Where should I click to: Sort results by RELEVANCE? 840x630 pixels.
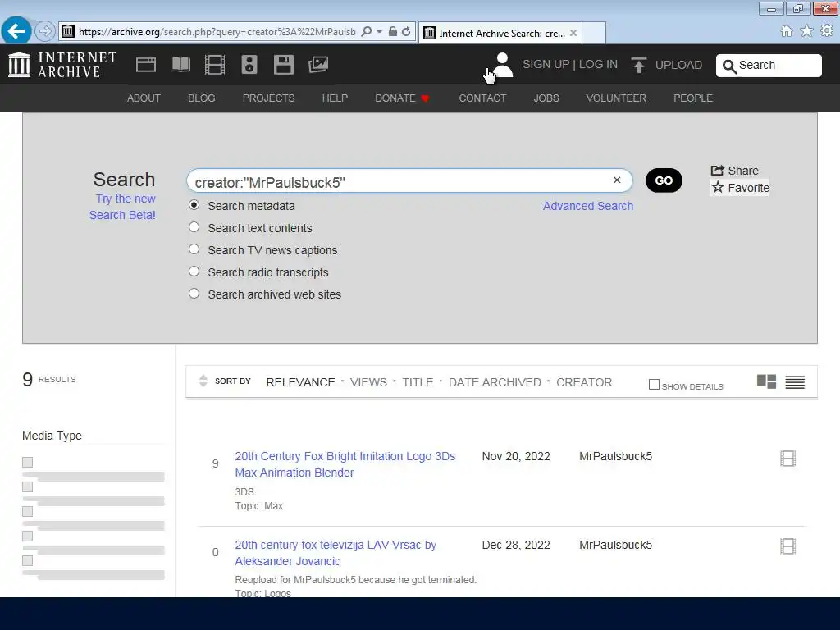[300, 382]
